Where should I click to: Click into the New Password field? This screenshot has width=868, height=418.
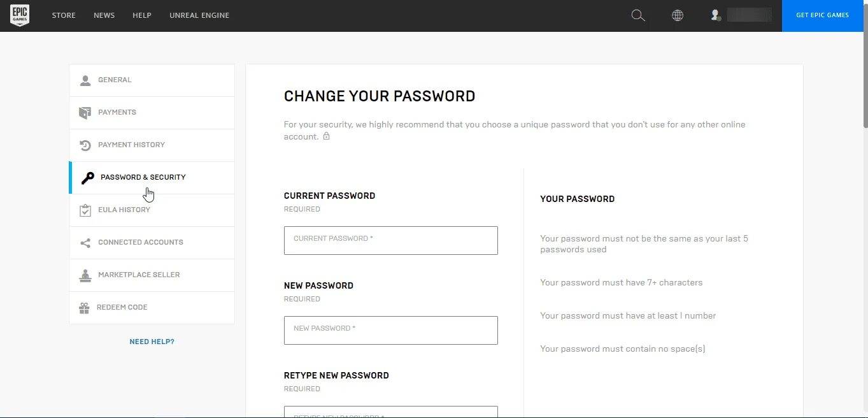click(390, 330)
